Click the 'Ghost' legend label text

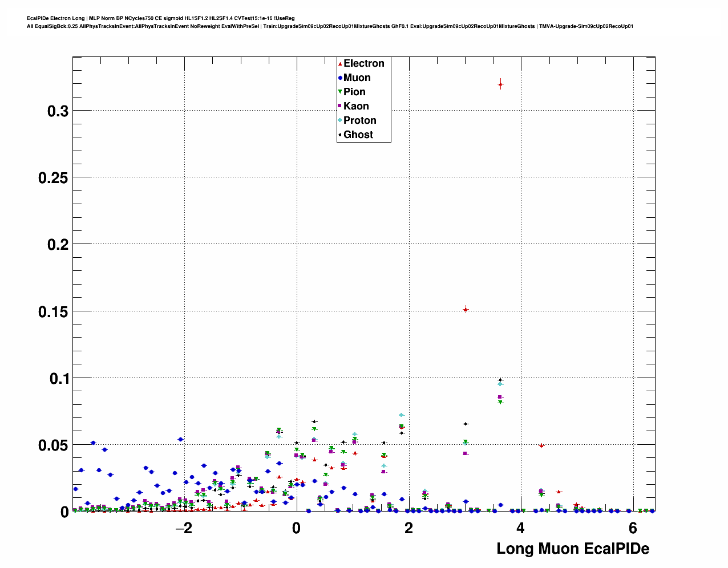(358, 135)
